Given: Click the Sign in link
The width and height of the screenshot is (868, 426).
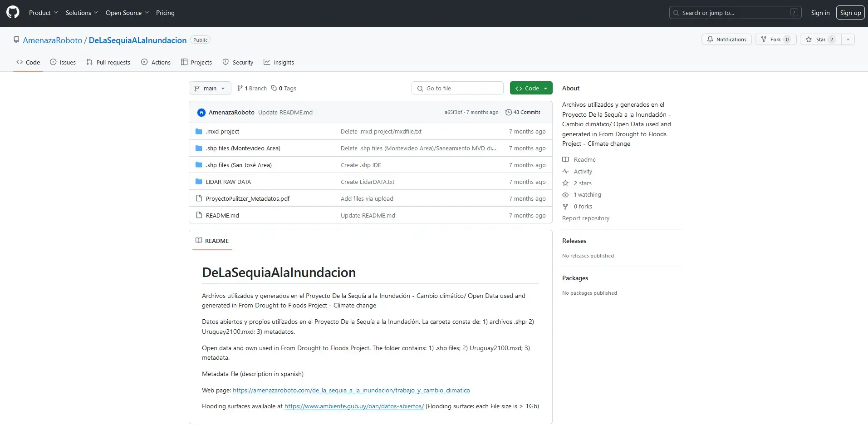Looking at the screenshot, I should point(820,13).
